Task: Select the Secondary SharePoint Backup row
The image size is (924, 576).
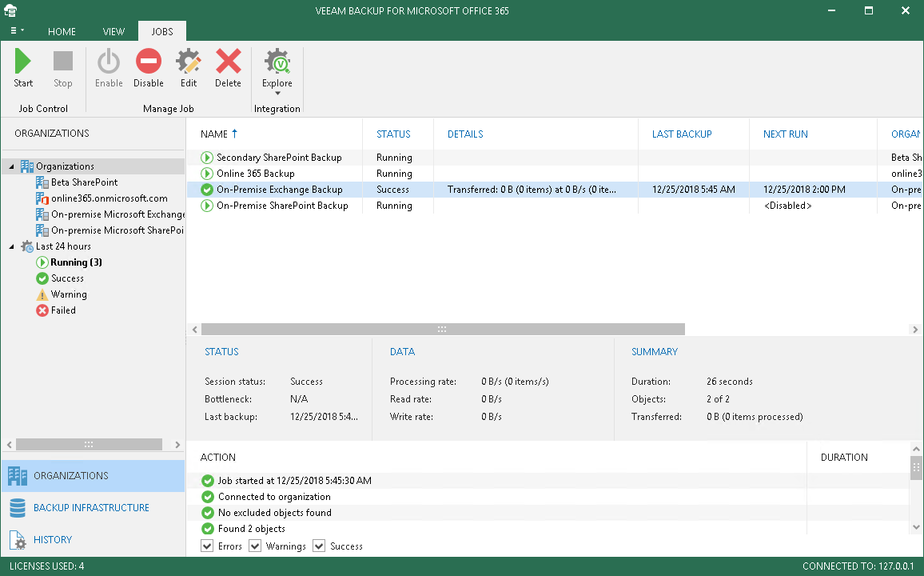Action: click(555, 158)
